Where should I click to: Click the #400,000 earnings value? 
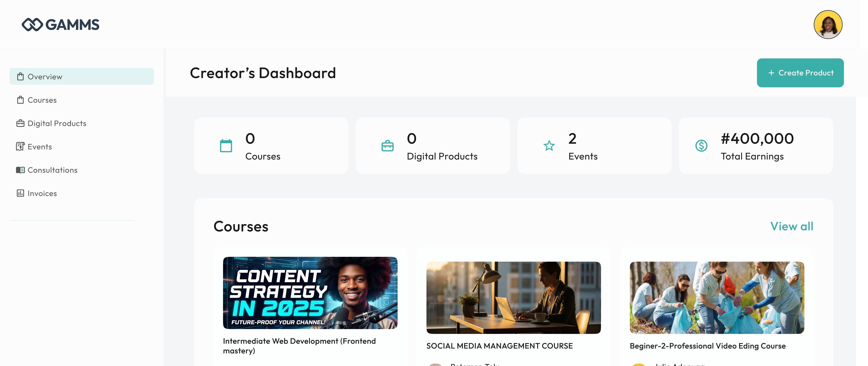coord(757,139)
